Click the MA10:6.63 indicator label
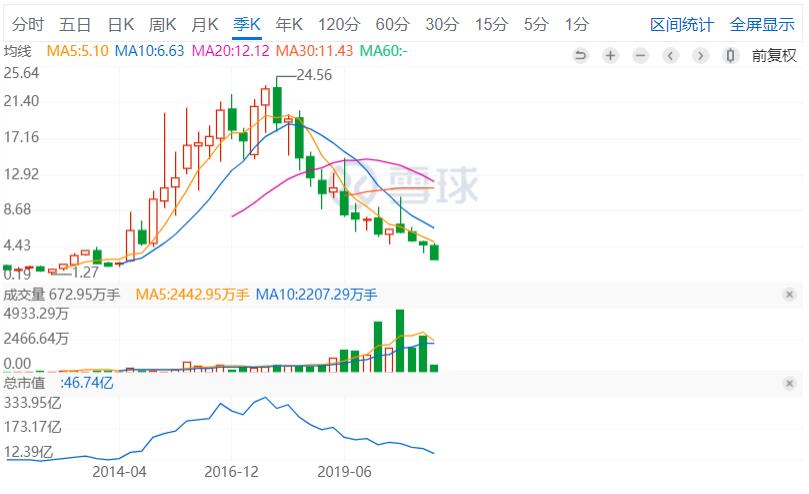 149,51
